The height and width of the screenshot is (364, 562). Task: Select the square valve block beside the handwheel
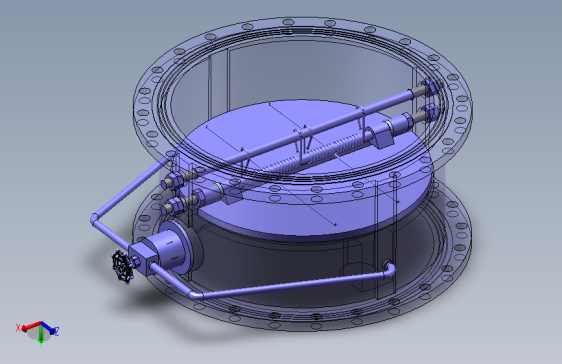(143, 259)
